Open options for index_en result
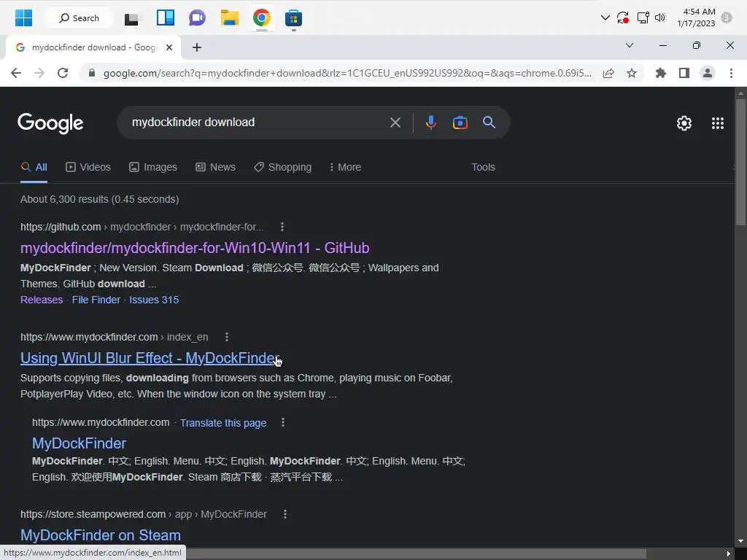This screenshot has width=747, height=560. point(226,337)
